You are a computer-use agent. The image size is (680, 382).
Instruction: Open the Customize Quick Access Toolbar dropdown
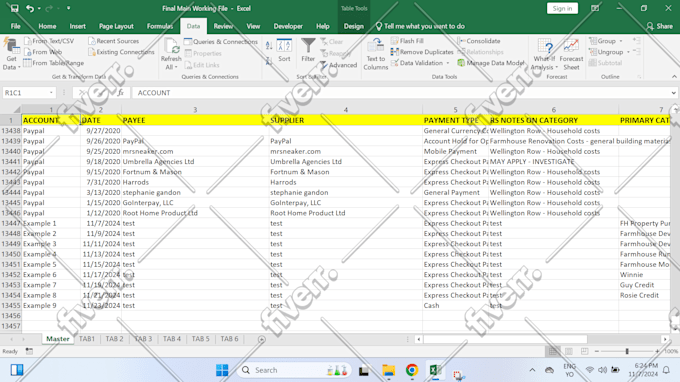pyautogui.click(x=69, y=8)
